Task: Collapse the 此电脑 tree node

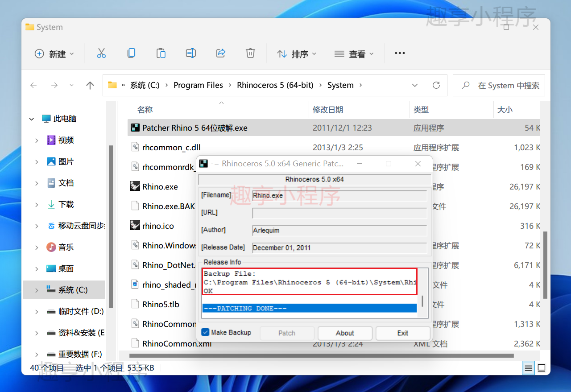Action: (x=31, y=119)
